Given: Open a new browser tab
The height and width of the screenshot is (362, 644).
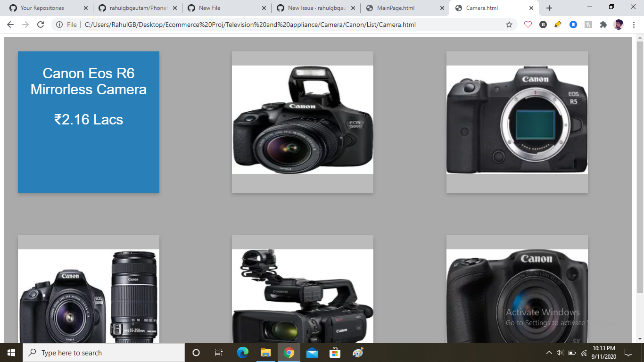Looking at the screenshot, I should tap(549, 8).
